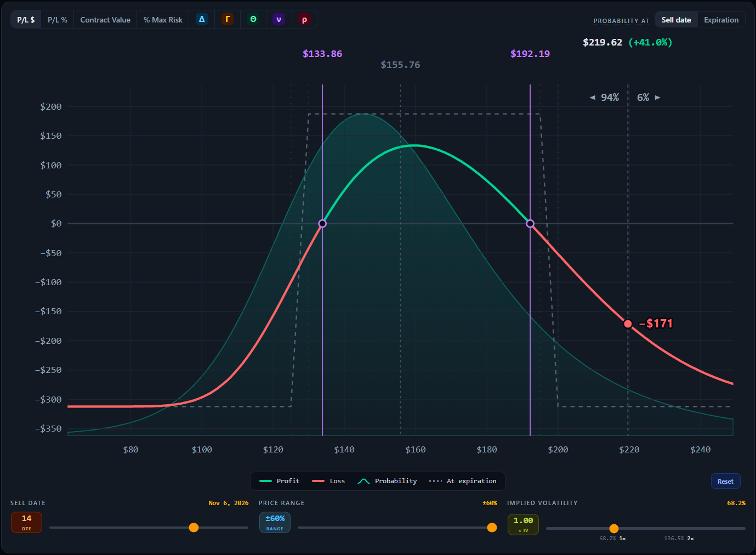Click the right arrow beside 6%
The height and width of the screenshot is (555, 756).
pyautogui.click(x=658, y=98)
